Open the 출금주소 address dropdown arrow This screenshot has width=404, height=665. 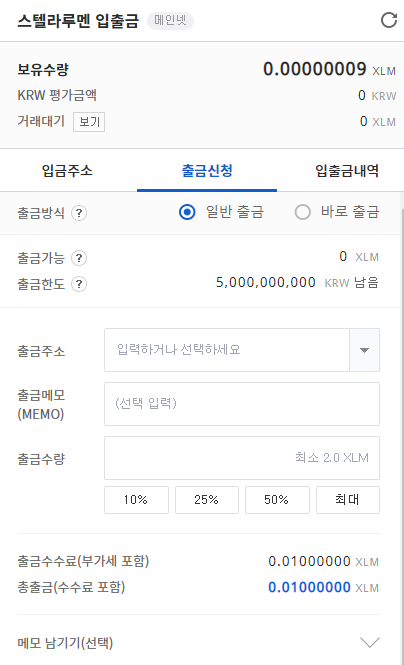(x=364, y=350)
